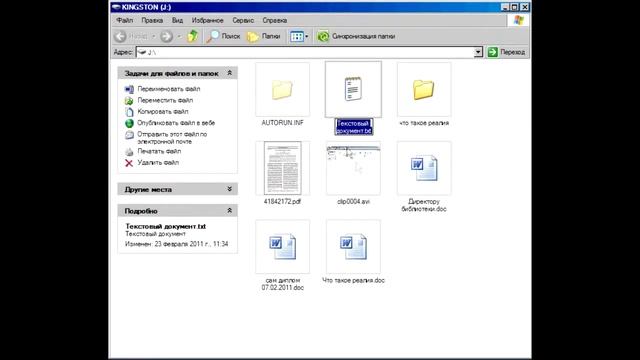Click the move file task icon
The height and width of the screenshot is (360, 640).
pos(129,100)
